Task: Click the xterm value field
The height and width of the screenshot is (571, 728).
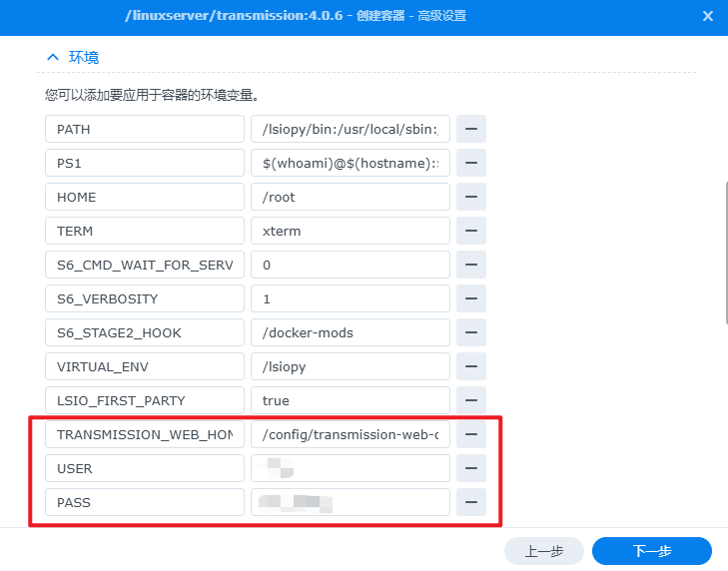Action: 350,231
